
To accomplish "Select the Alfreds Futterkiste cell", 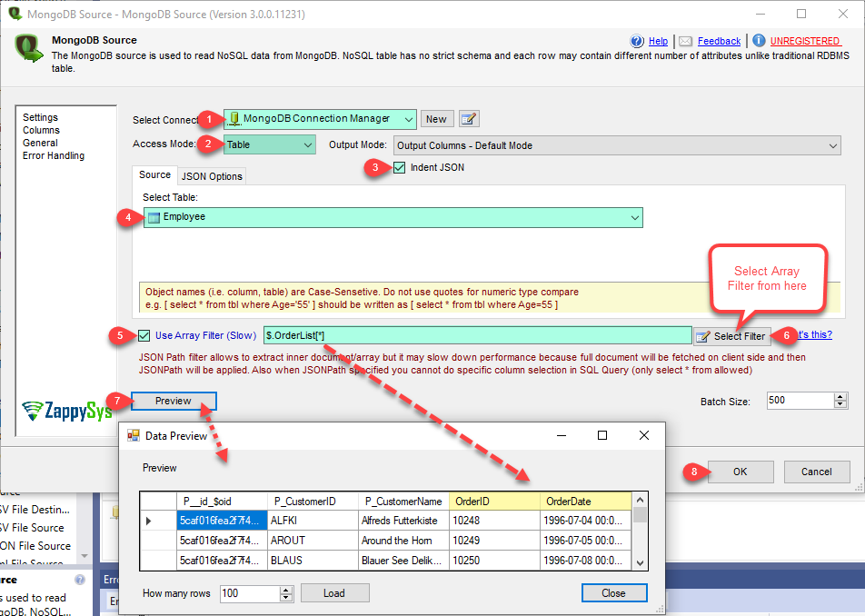I will [x=403, y=521].
